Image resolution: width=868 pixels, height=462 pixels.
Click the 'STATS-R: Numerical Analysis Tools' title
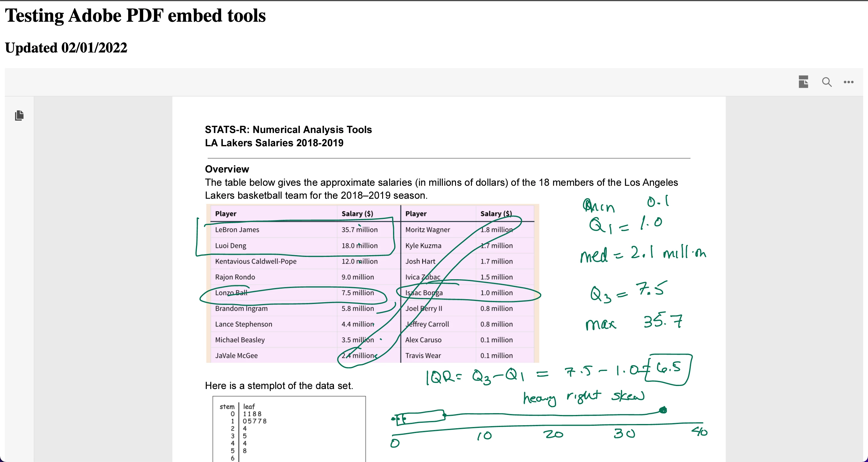point(288,129)
